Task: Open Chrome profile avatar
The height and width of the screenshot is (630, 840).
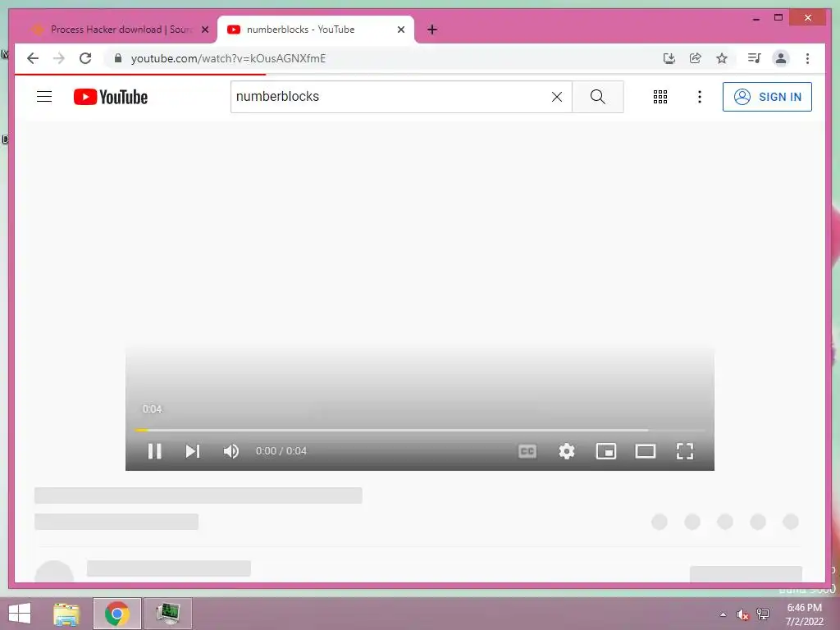Action: point(781,58)
